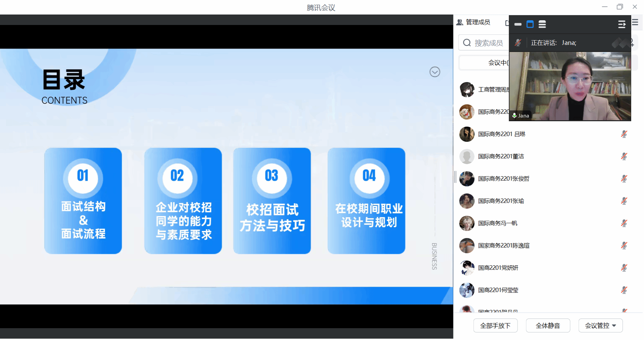Click Jana's video thumbnail
The height and width of the screenshot is (340, 644).
pyautogui.click(x=570, y=86)
